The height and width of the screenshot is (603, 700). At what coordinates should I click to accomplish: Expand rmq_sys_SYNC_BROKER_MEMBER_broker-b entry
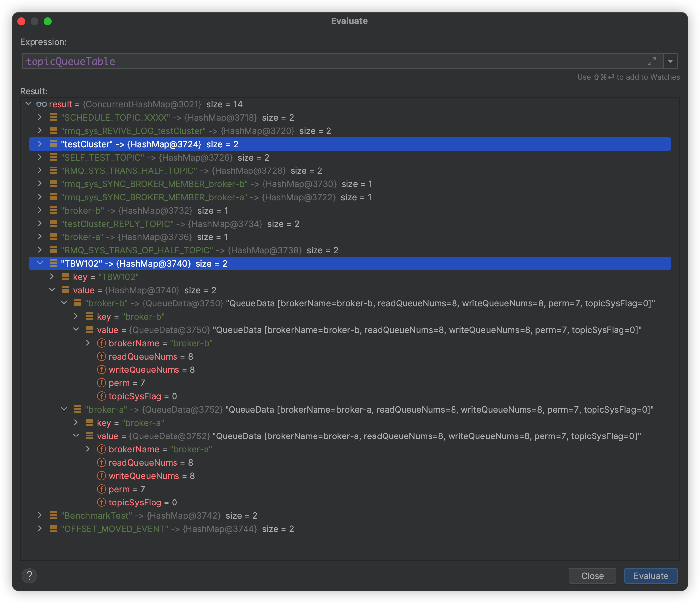click(40, 183)
